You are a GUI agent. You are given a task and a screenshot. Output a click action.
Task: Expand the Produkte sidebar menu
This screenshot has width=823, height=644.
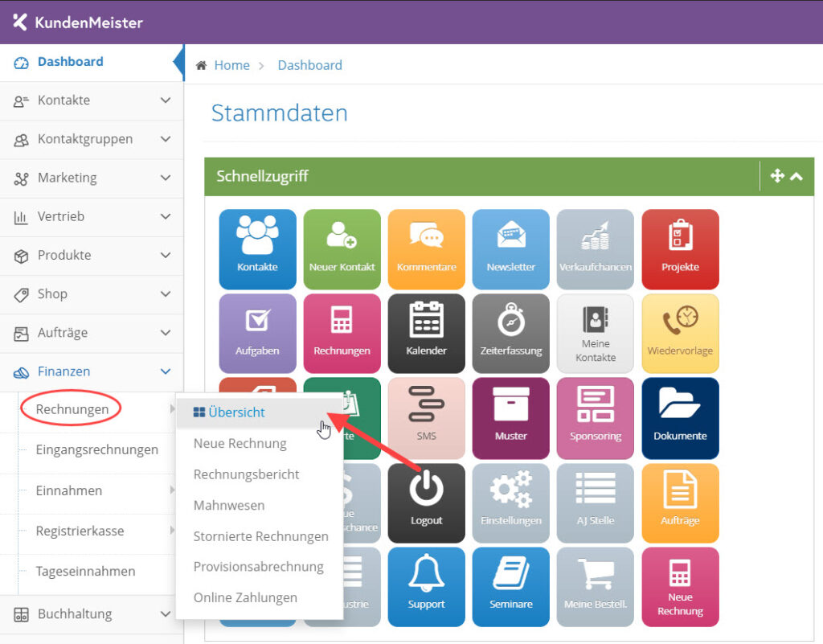[x=92, y=255]
